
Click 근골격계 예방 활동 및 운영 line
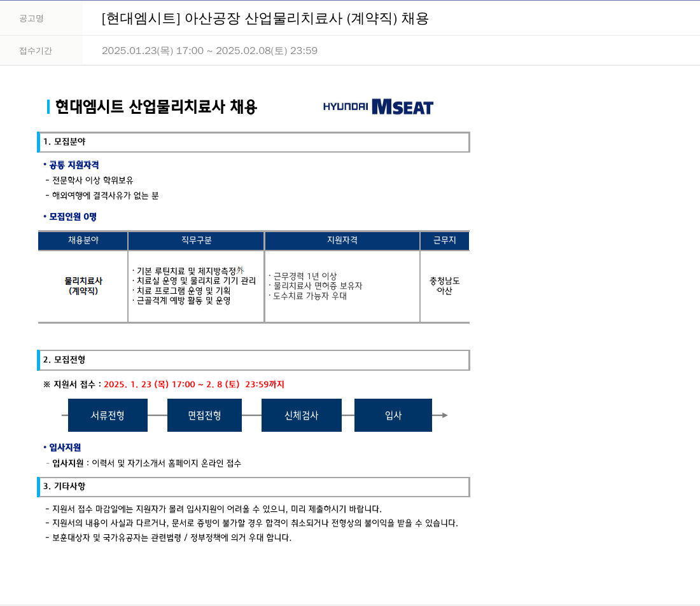pos(181,300)
